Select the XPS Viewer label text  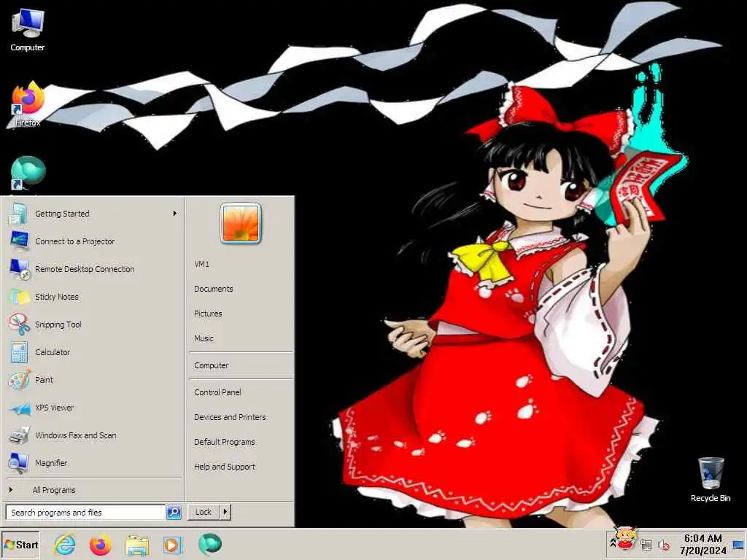click(x=54, y=408)
